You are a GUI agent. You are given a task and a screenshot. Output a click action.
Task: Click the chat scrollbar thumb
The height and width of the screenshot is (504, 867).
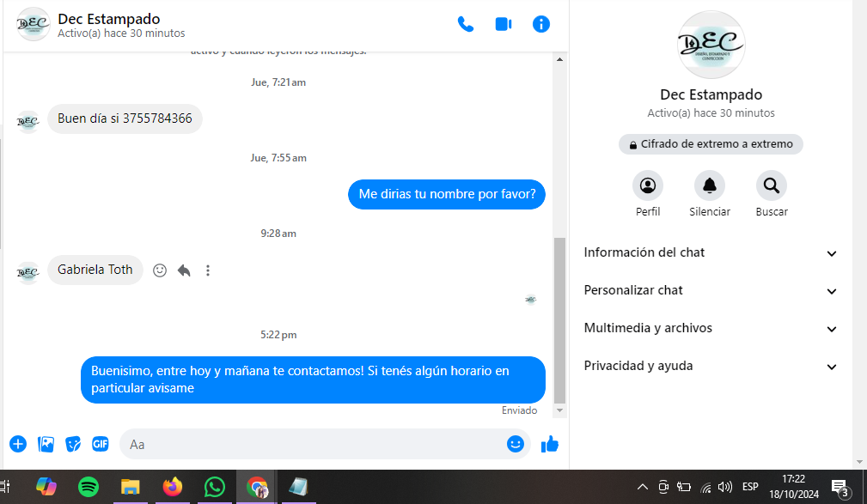[x=559, y=320]
